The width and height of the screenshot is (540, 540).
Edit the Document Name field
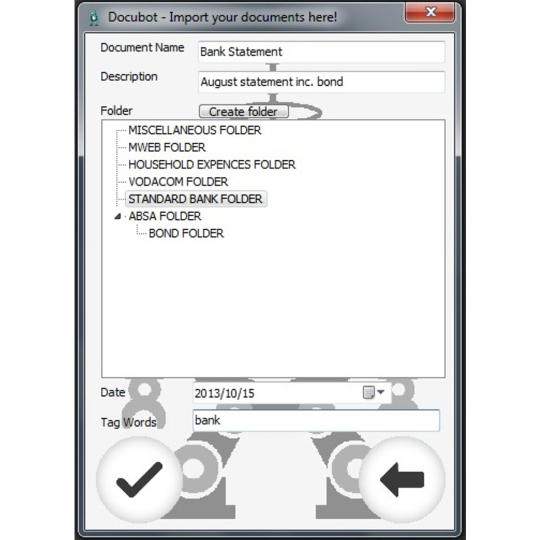(321, 52)
